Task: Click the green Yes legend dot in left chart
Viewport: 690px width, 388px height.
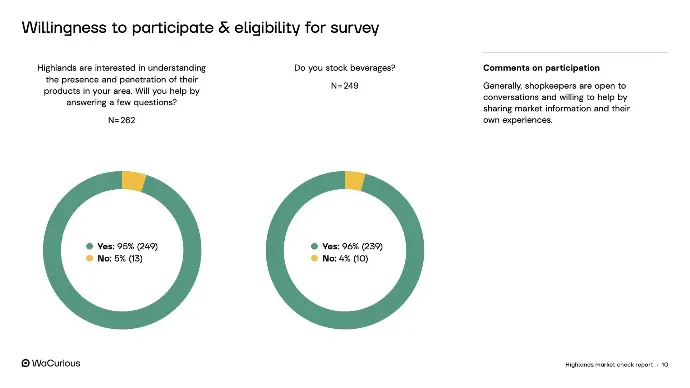Action: click(90, 246)
